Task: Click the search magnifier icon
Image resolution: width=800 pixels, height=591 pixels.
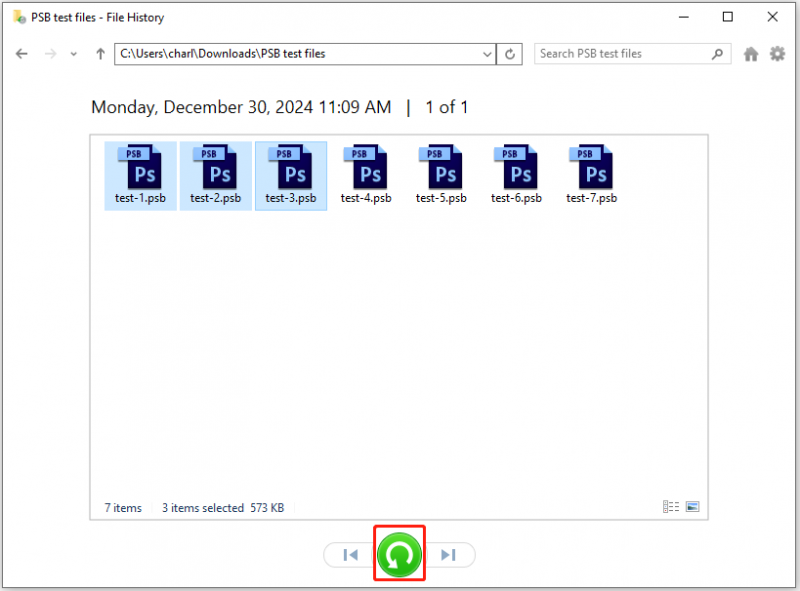Action: [x=717, y=54]
